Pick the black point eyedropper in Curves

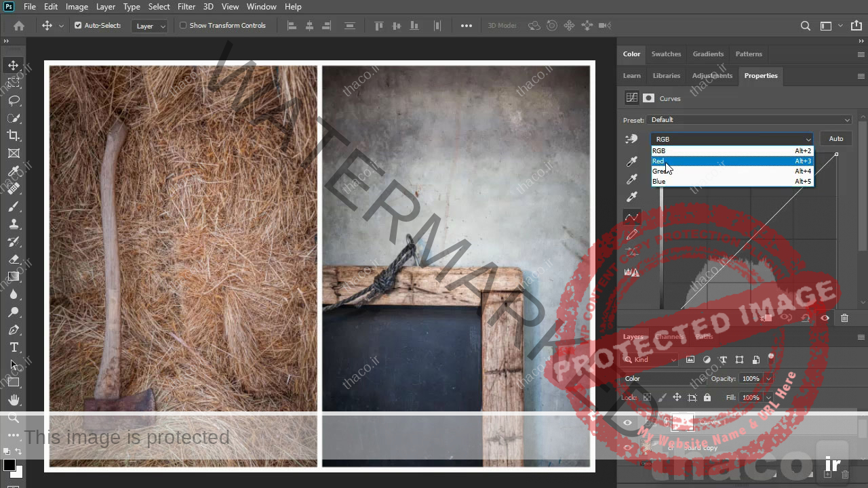tap(631, 161)
